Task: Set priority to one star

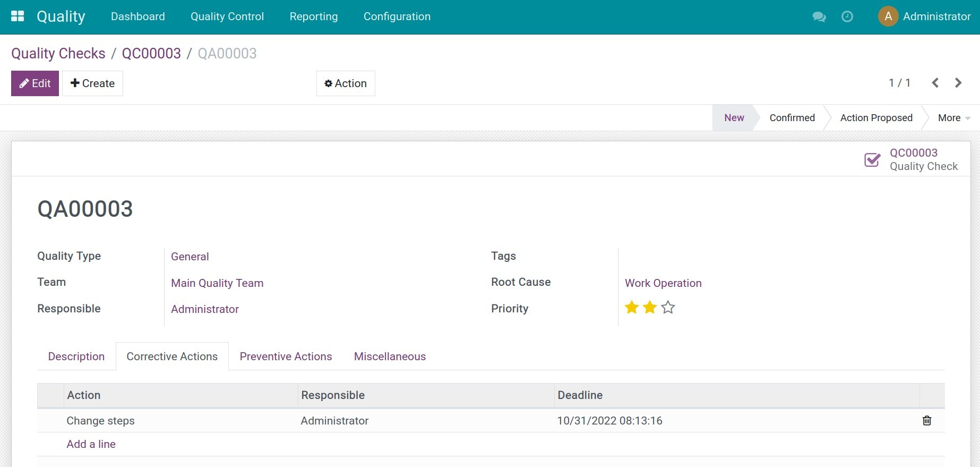Action: point(632,308)
